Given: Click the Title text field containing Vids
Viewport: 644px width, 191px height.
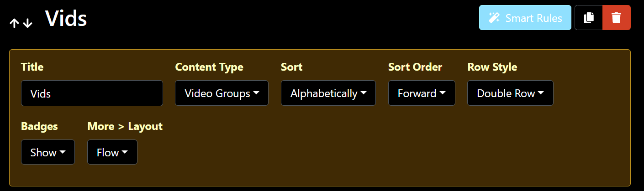Looking at the screenshot, I should 92,93.
